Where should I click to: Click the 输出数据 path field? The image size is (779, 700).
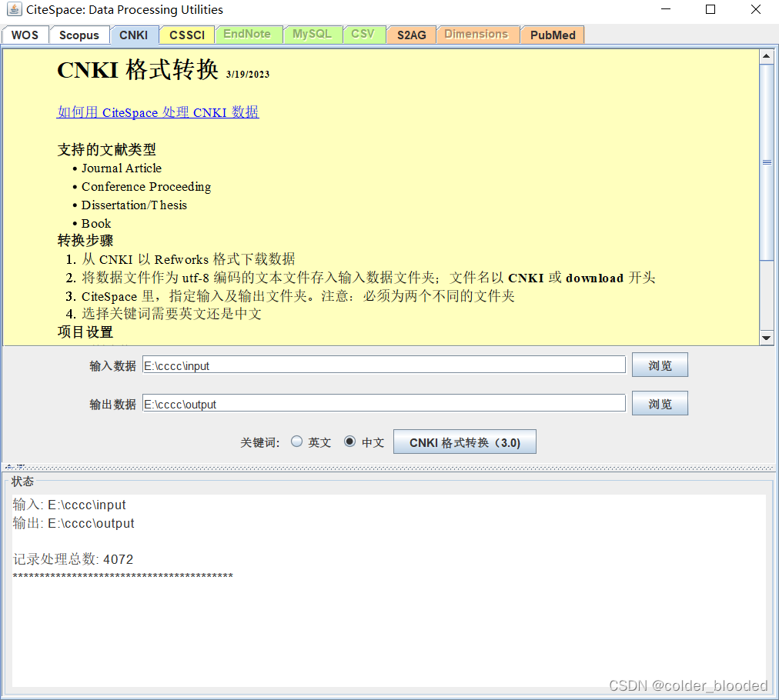tap(383, 402)
